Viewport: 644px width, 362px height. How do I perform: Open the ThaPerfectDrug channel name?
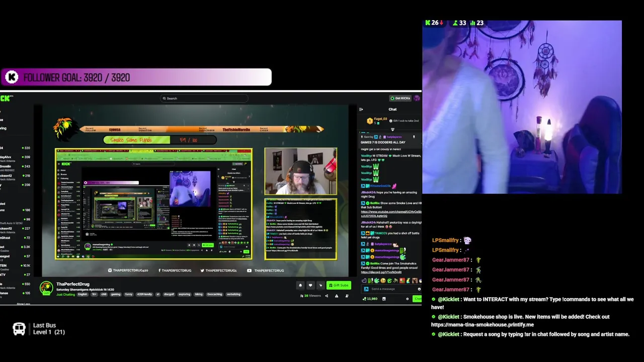[x=73, y=284]
